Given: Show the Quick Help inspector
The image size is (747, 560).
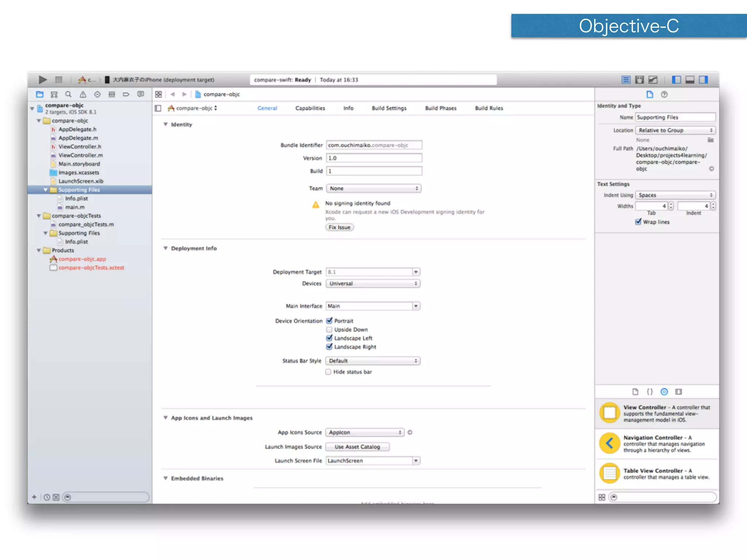Looking at the screenshot, I should [664, 94].
